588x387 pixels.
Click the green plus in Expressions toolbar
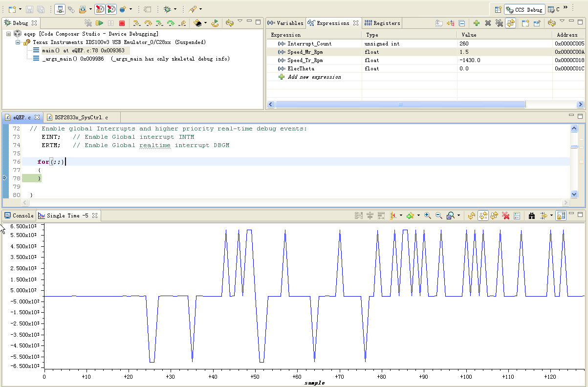477,23
